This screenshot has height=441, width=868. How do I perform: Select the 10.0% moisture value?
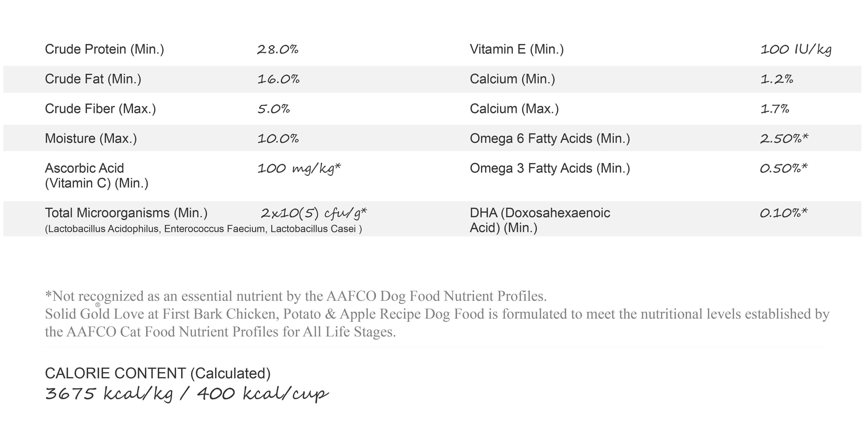click(278, 139)
